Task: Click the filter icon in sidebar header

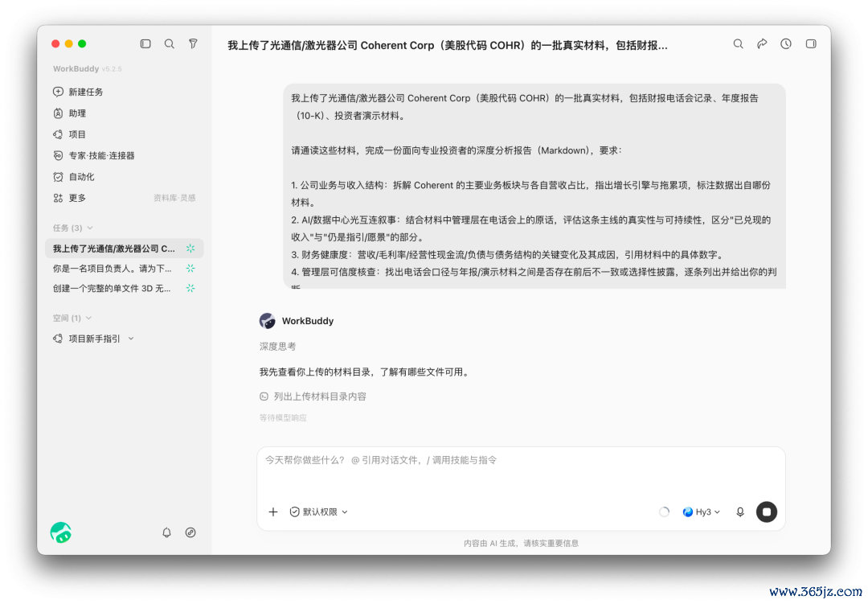Action: [193, 43]
